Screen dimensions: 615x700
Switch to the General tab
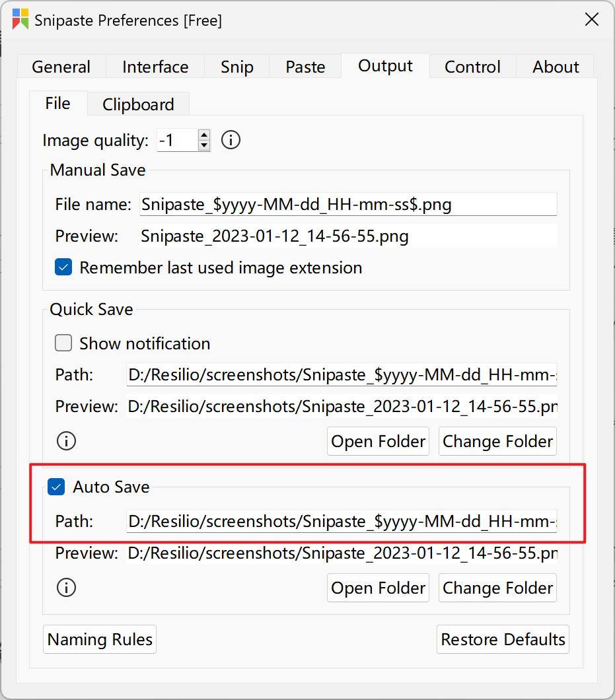pos(61,67)
